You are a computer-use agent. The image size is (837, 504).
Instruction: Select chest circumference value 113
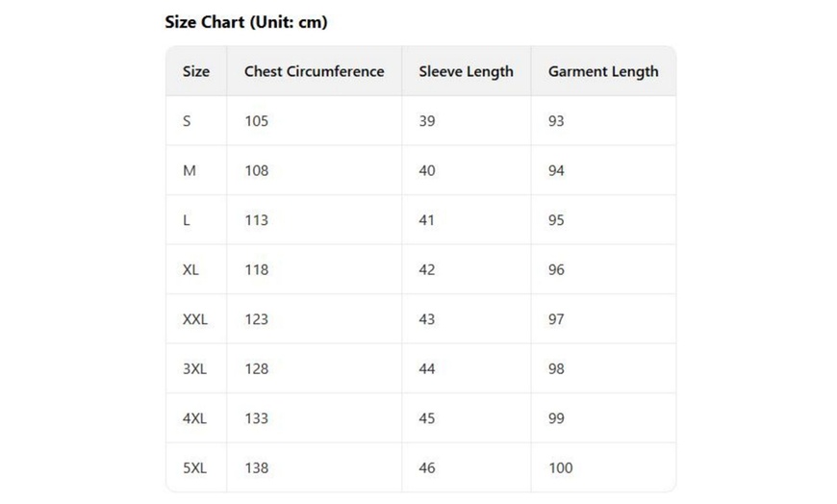click(x=256, y=220)
